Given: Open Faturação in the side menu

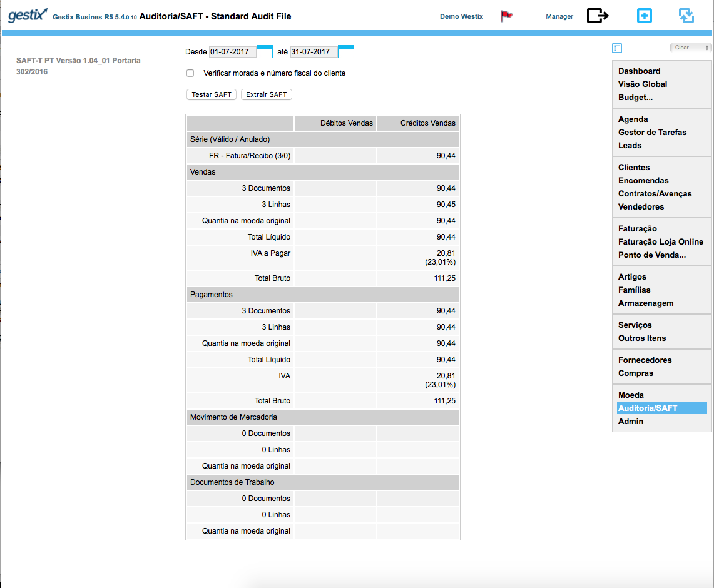Looking at the screenshot, I should point(637,229).
